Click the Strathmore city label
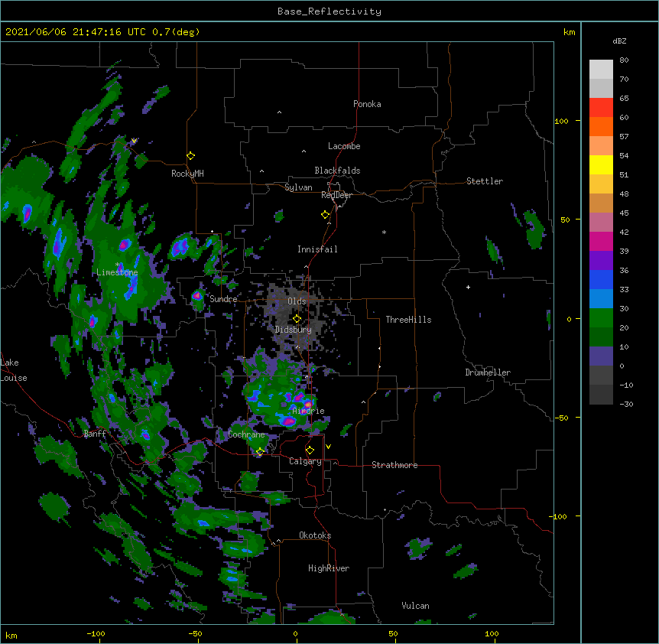The width and height of the screenshot is (659, 644). pos(394,465)
